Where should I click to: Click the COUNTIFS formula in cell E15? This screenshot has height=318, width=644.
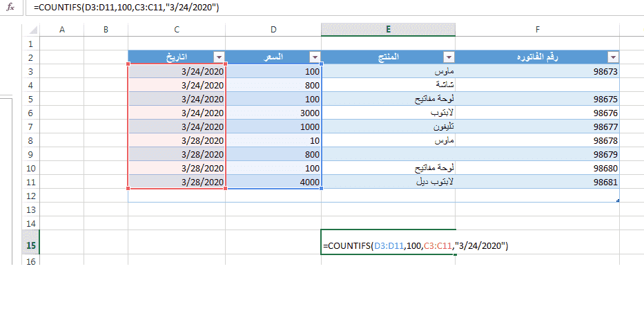[x=416, y=246]
